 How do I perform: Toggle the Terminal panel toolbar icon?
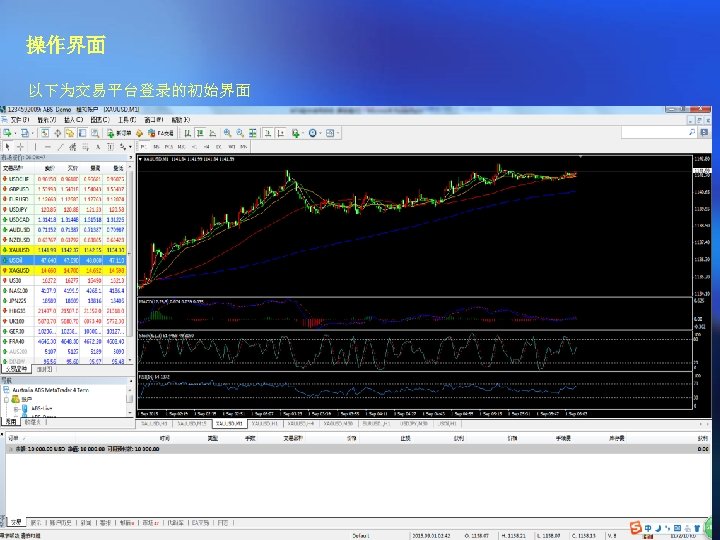click(x=82, y=133)
